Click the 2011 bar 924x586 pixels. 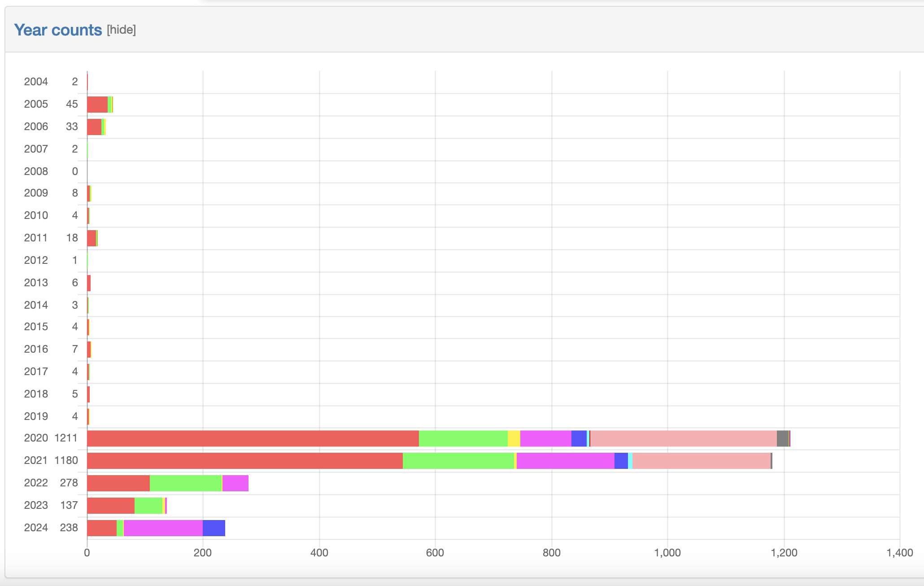click(92, 238)
